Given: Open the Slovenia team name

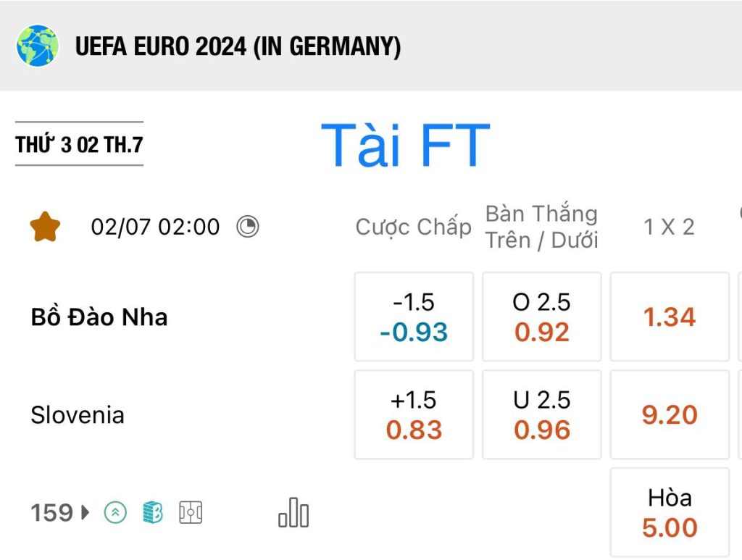Looking at the screenshot, I should (78, 415).
